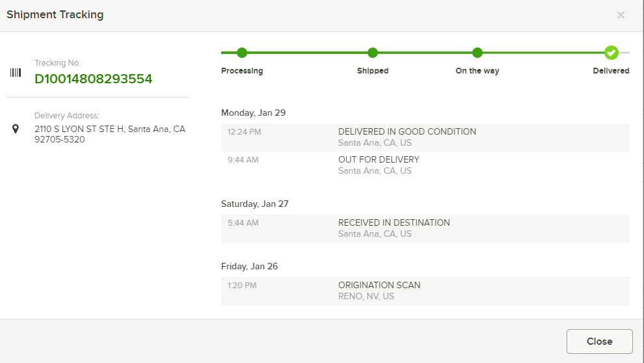This screenshot has width=644, height=363.
Task: Click the progress bar between Shipped and On the way
Action: pyautogui.click(x=425, y=53)
